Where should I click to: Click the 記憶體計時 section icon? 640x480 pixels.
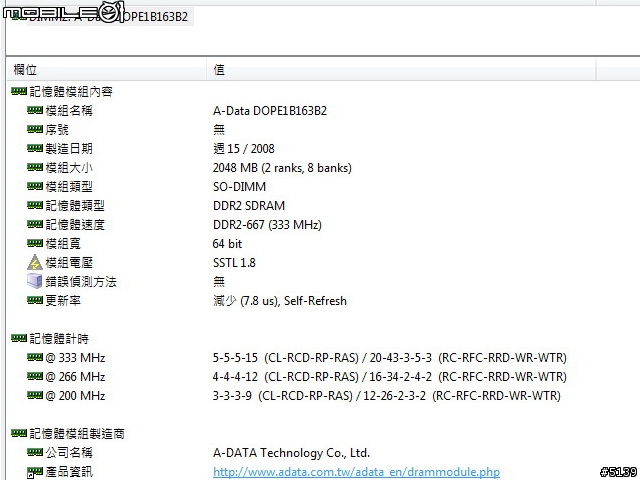(19, 338)
